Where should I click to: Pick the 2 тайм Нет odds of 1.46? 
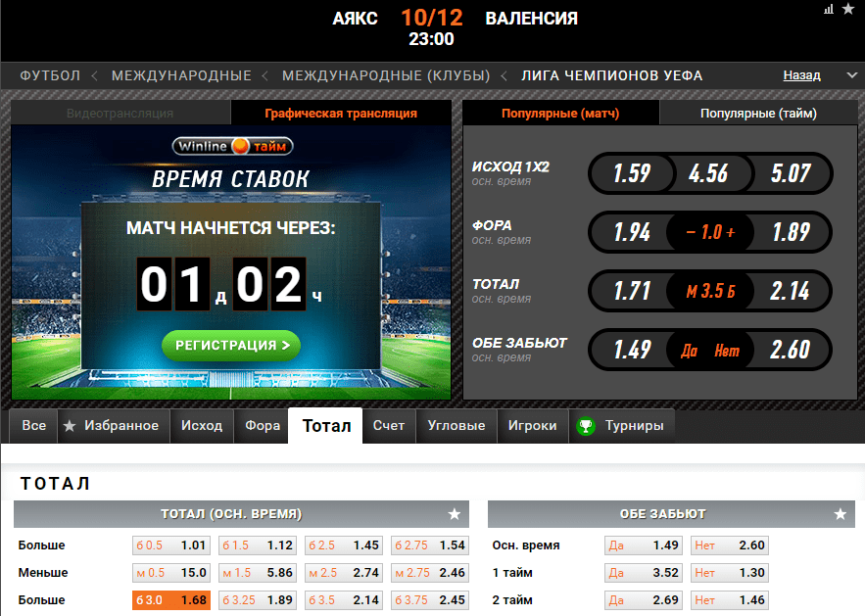tap(730, 600)
